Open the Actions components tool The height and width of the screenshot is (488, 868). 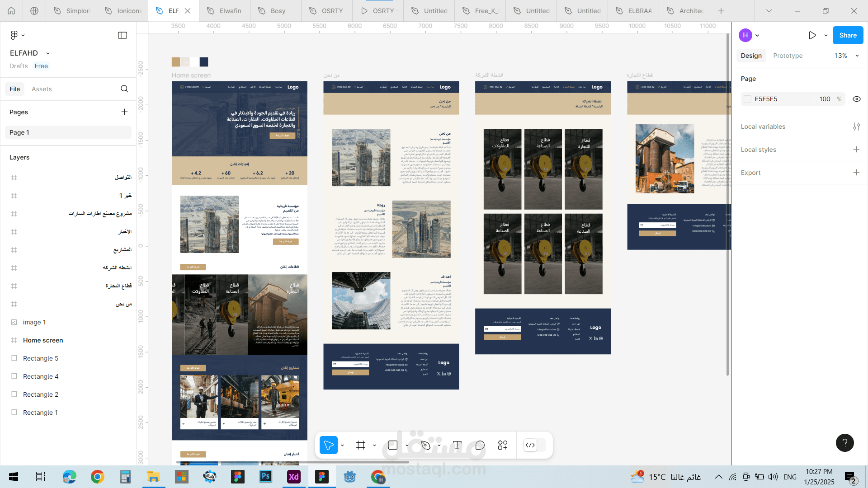(x=503, y=446)
